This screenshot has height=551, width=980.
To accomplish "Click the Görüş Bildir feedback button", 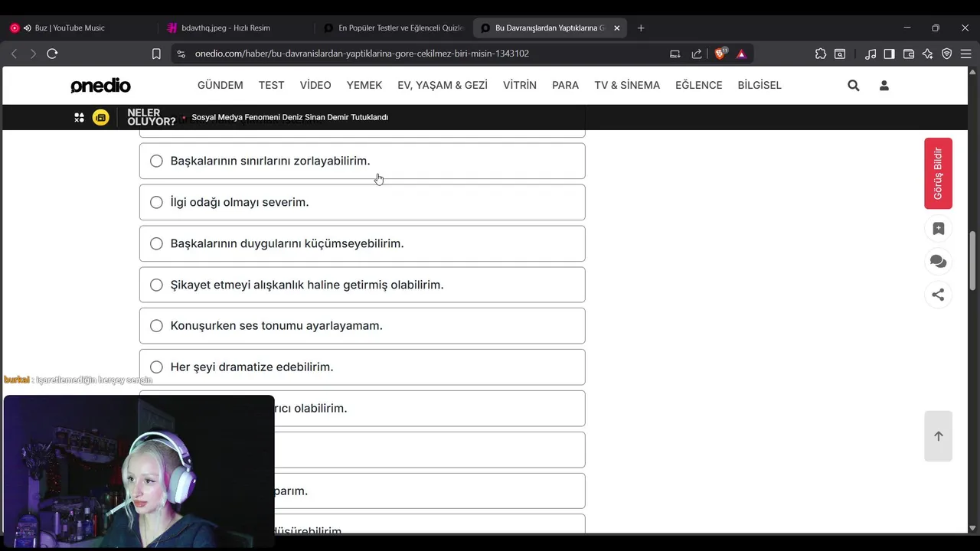I will (938, 173).
